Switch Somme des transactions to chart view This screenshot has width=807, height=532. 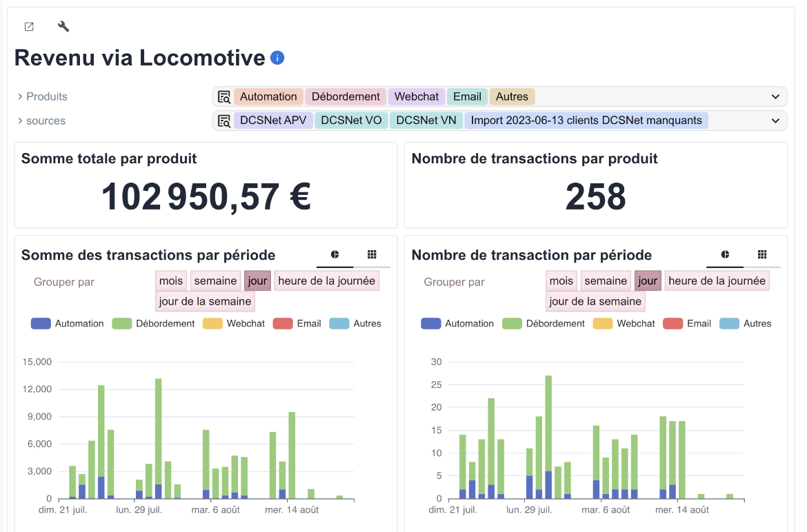pyautogui.click(x=335, y=255)
